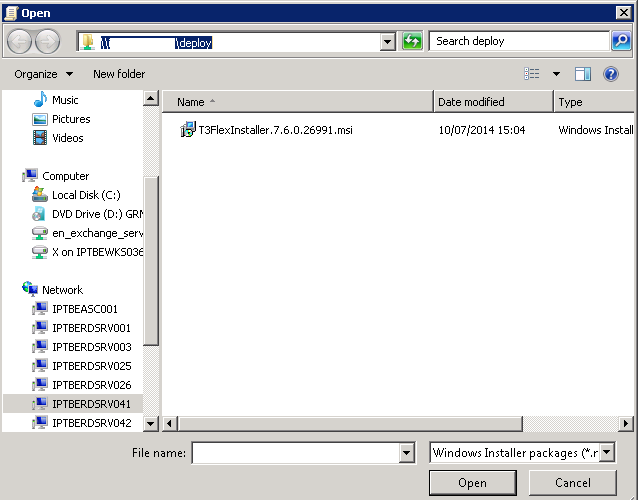This screenshot has height=500, width=638.
Task: Click the X on IPTBEWKS036 drive icon
Action: [40, 252]
